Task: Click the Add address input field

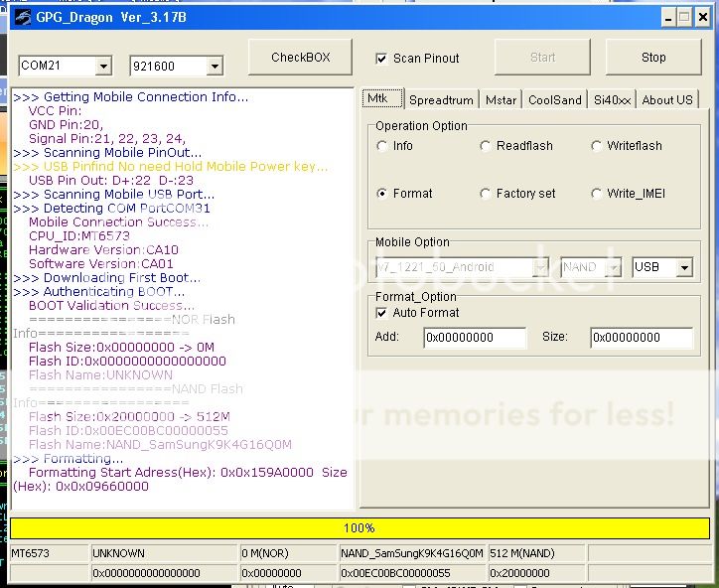Action: tap(475, 338)
